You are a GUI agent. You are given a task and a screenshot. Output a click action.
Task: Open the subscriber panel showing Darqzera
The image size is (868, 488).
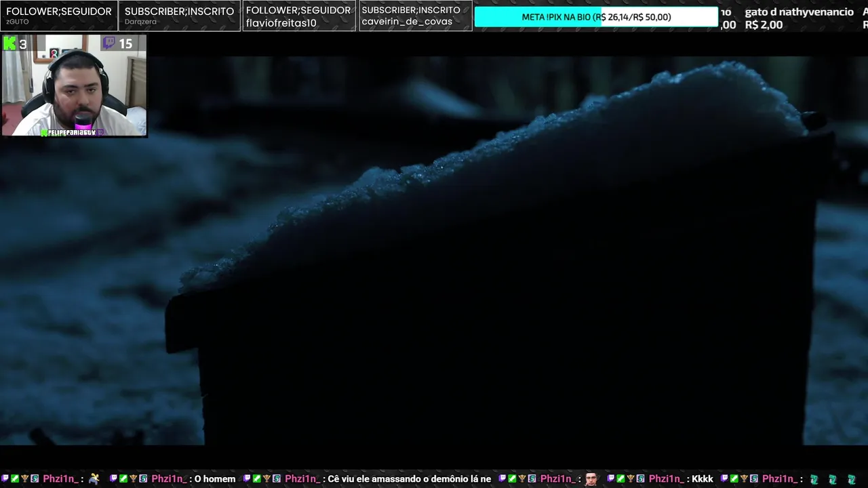tap(180, 16)
